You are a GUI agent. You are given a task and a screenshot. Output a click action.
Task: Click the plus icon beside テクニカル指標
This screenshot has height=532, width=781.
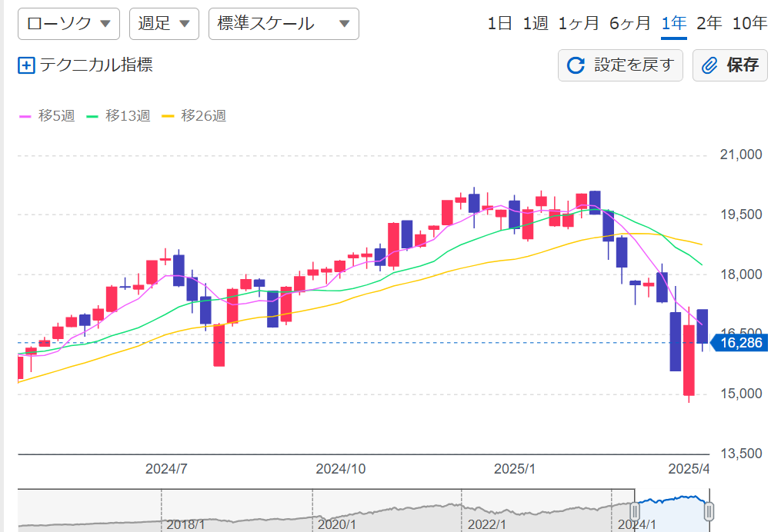[26, 65]
